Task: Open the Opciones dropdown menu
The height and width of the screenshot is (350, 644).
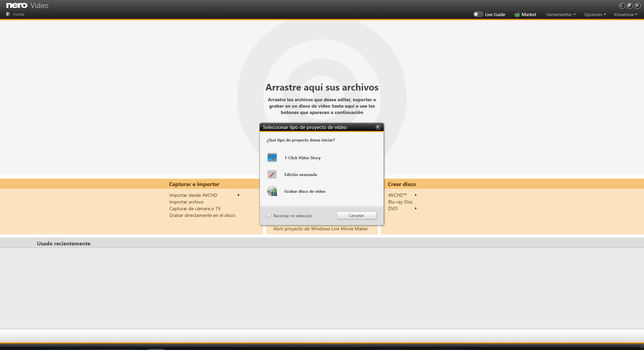Action: (595, 14)
